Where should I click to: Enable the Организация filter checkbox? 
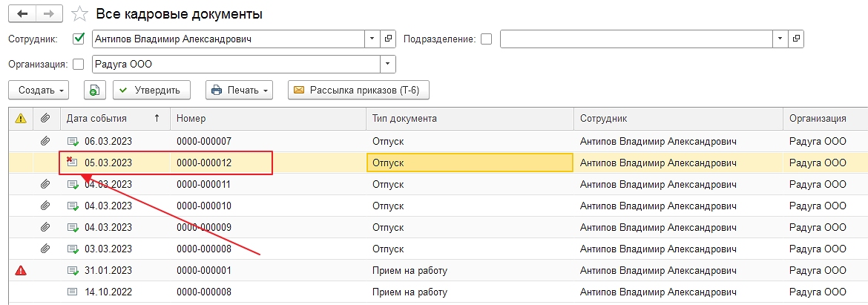tap(79, 64)
